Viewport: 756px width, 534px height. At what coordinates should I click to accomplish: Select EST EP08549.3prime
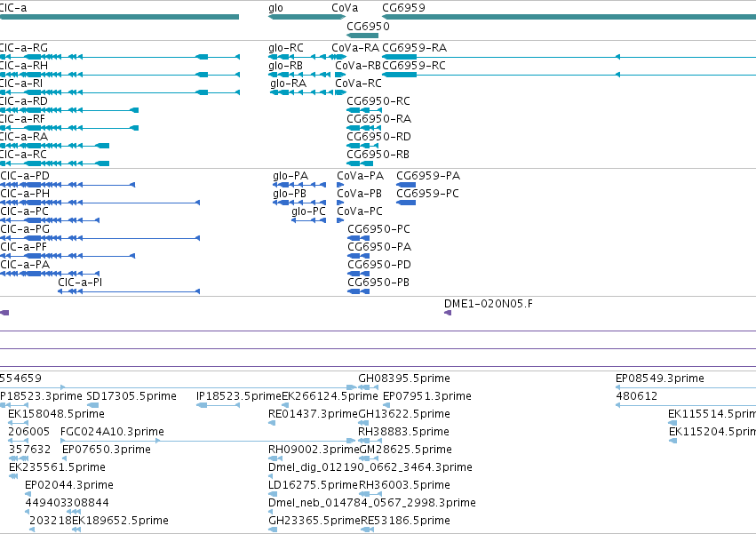click(686, 387)
